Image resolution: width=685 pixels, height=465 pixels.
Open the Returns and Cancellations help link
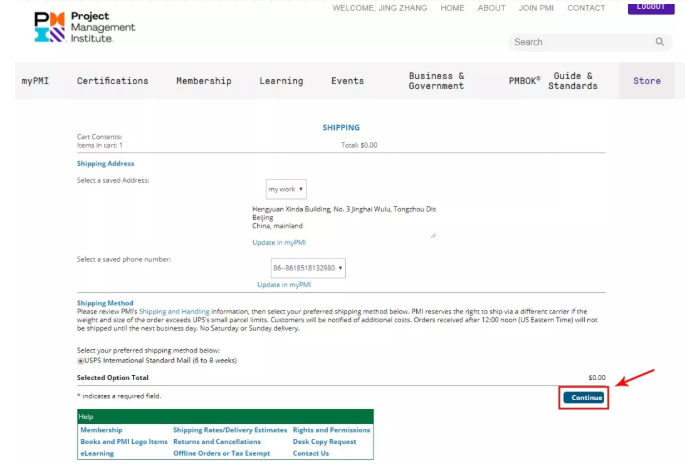point(216,441)
